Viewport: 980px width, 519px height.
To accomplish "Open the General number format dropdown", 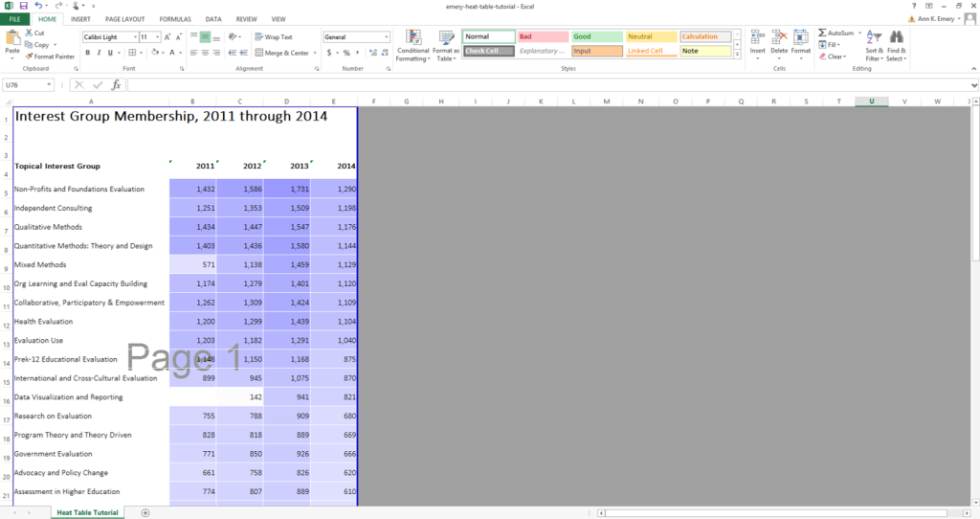I will 387,37.
